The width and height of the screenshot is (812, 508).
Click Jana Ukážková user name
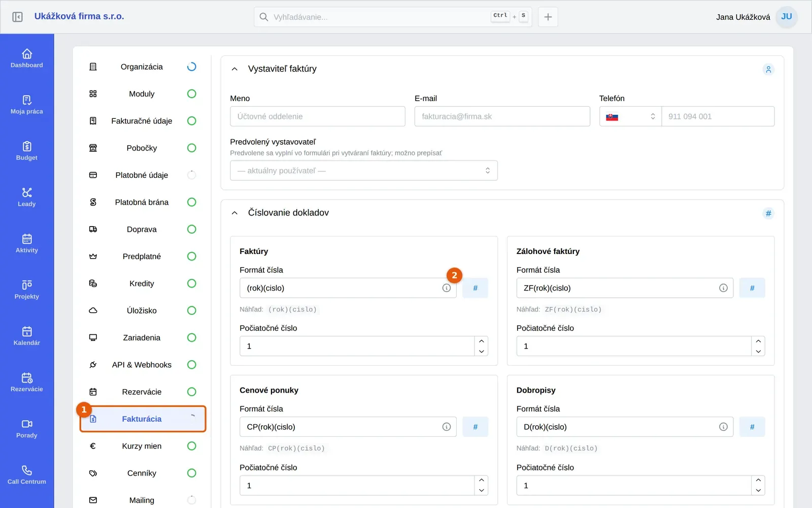[743, 17]
